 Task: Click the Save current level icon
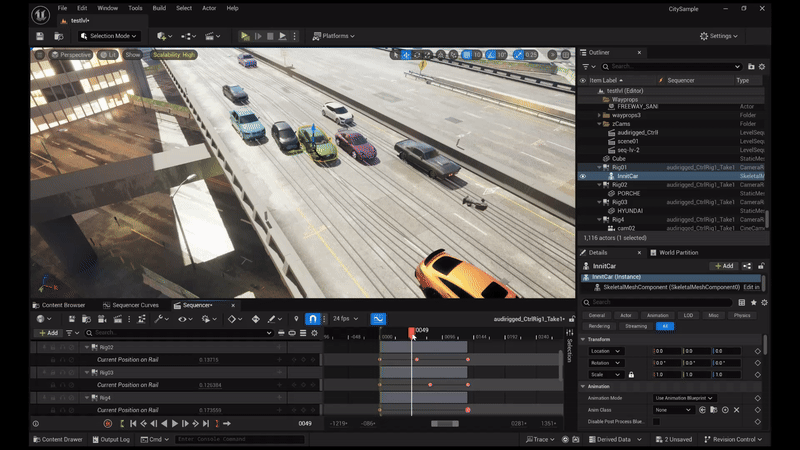[40, 36]
